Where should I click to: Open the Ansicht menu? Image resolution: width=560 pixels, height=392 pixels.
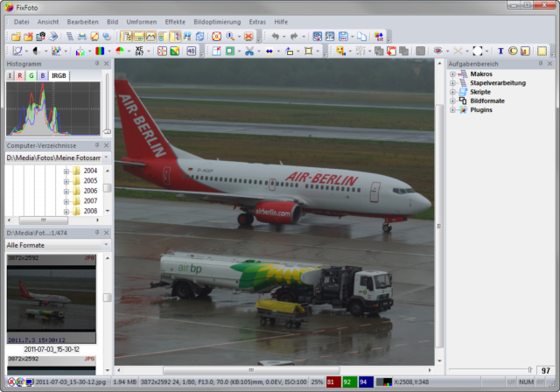pos(48,22)
